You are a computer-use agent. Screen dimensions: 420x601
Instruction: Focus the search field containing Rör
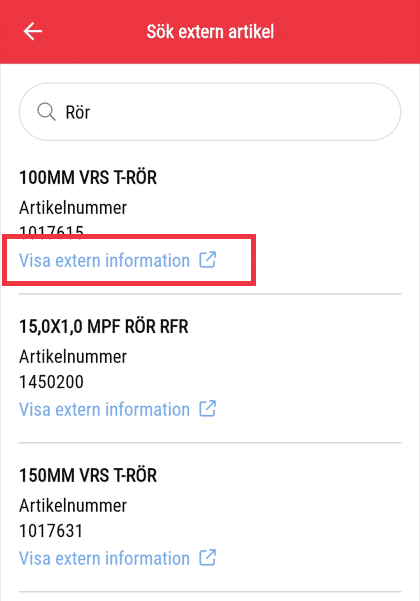tap(210, 112)
